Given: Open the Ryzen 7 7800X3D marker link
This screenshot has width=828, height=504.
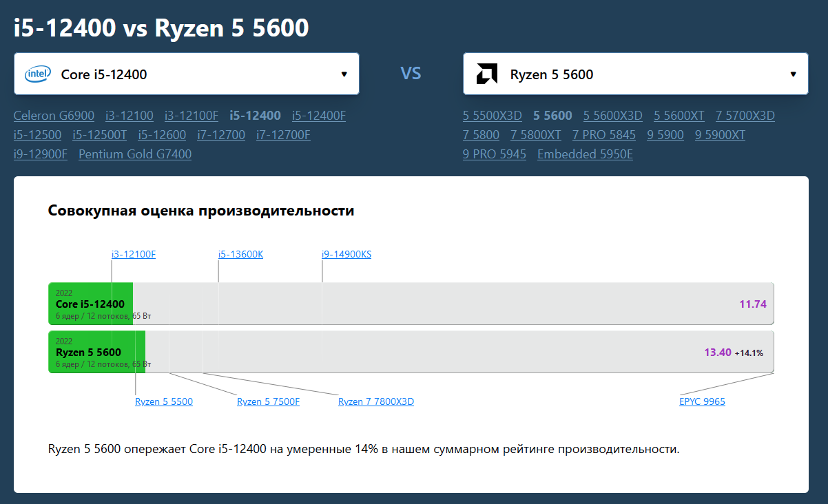Looking at the screenshot, I should tap(376, 401).
